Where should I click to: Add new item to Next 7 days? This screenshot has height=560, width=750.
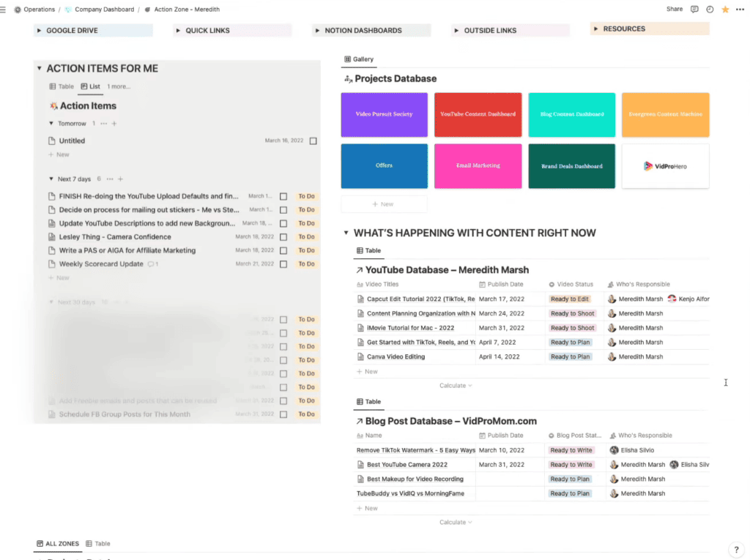click(121, 179)
